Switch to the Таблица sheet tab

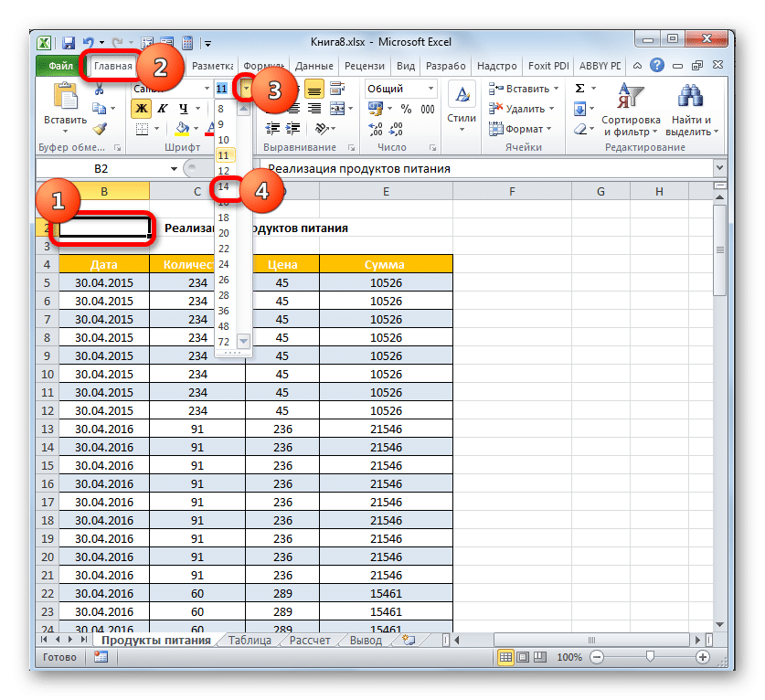coord(250,640)
